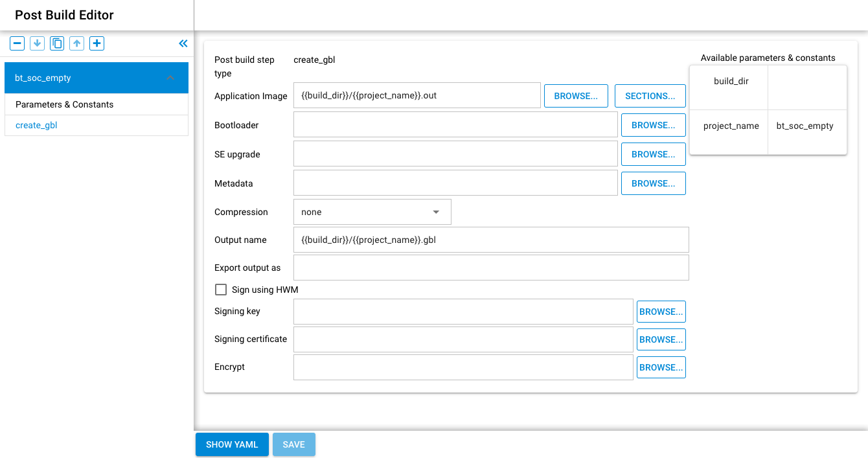Open the Compression dropdown
Image resolution: width=868 pixels, height=458 pixels.
coord(372,211)
